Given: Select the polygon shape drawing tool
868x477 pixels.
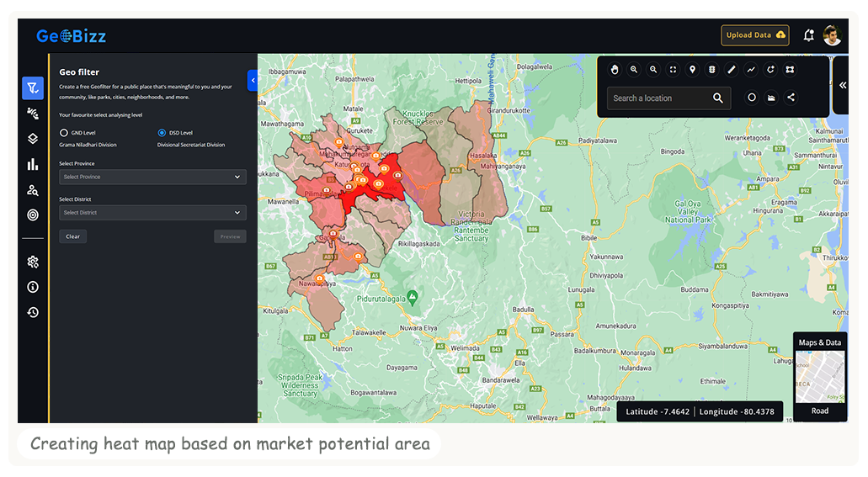Looking at the screenshot, I should (x=790, y=70).
